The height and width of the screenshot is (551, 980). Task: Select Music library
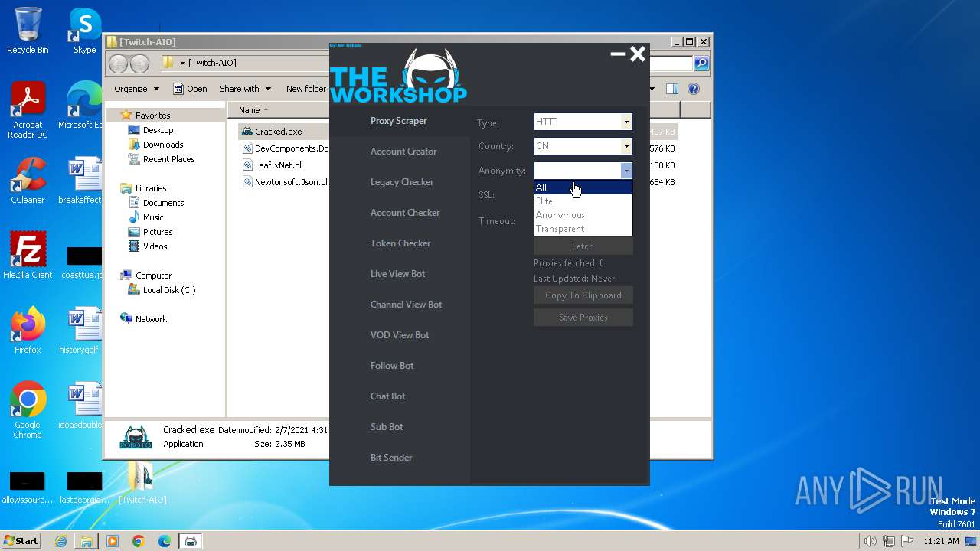point(153,217)
